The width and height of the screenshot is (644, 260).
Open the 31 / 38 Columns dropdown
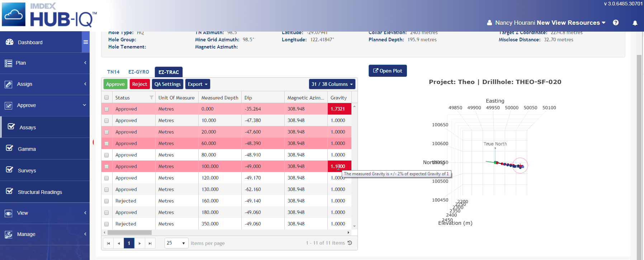pos(332,84)
